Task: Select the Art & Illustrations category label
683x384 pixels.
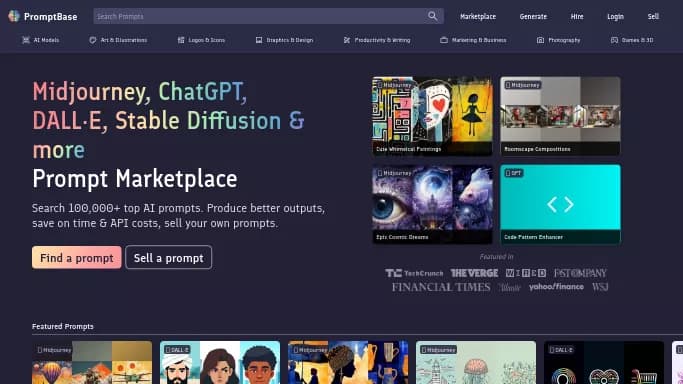Action: (124, 40)
